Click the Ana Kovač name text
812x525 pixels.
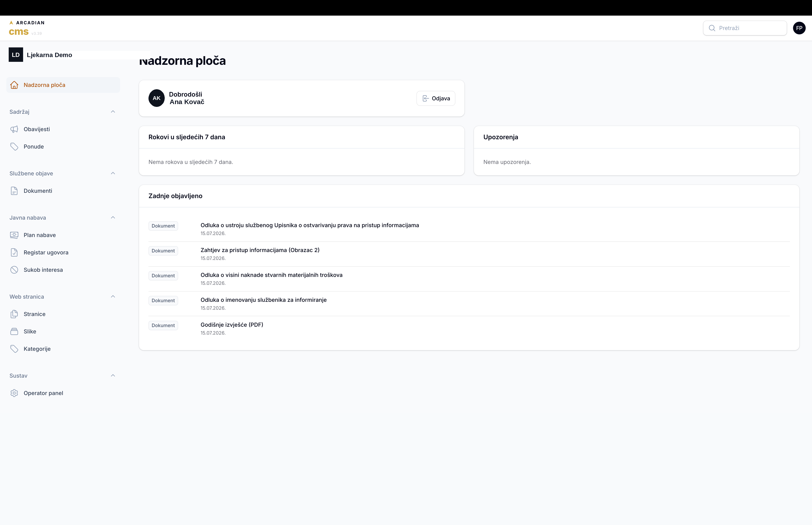(x=187, y=102)
